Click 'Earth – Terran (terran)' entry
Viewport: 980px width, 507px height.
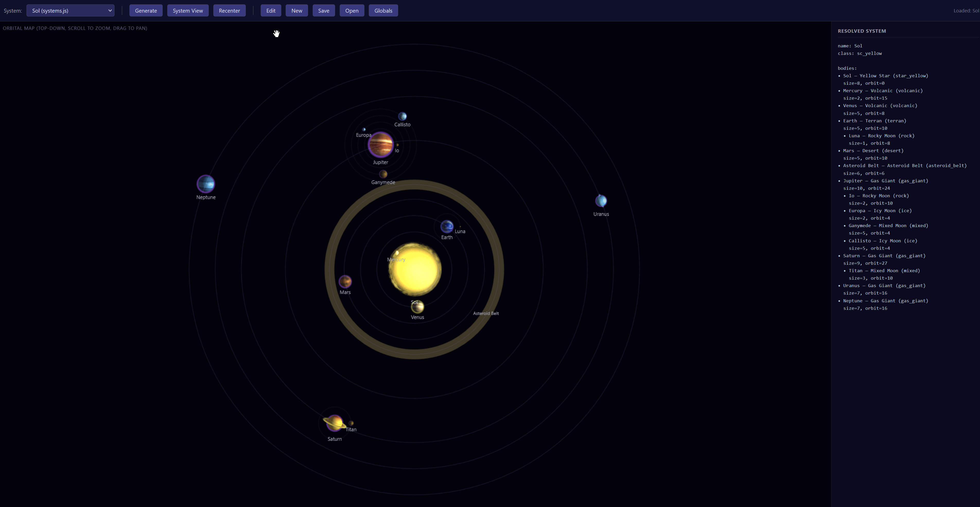tap(874, 121)
